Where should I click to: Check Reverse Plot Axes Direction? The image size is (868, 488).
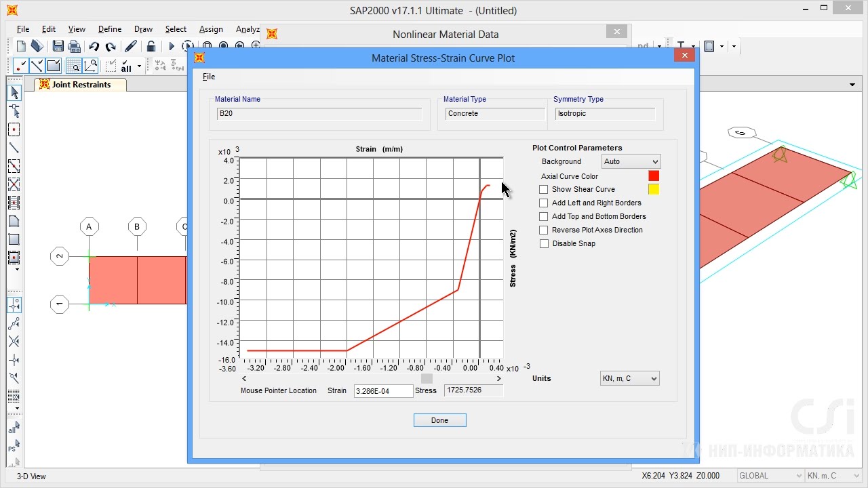[x=544, y=230]
